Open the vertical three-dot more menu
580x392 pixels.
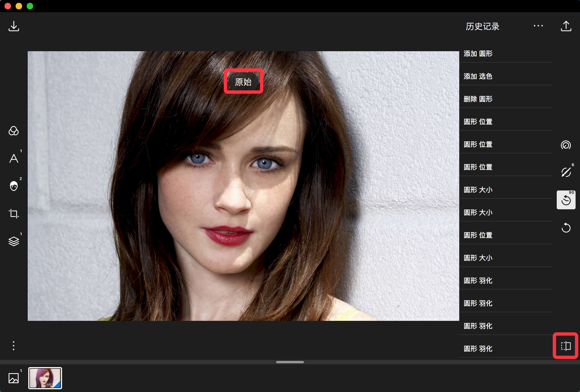pyautogui.click(x=14, y=345)
